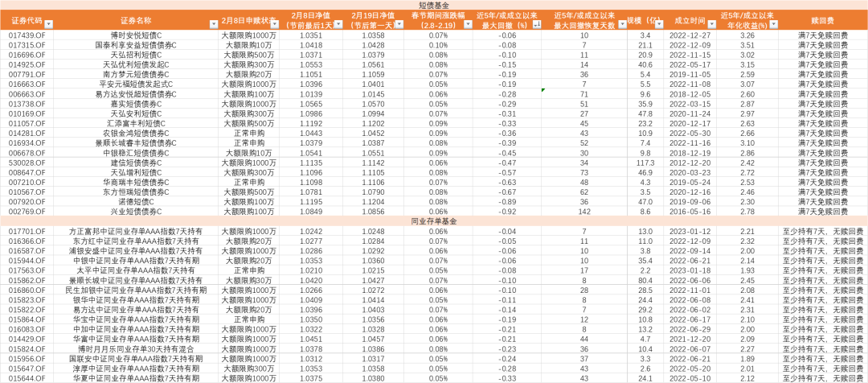Select fund name 博时月月乐同业存单30天持有混合

(136, 348)
